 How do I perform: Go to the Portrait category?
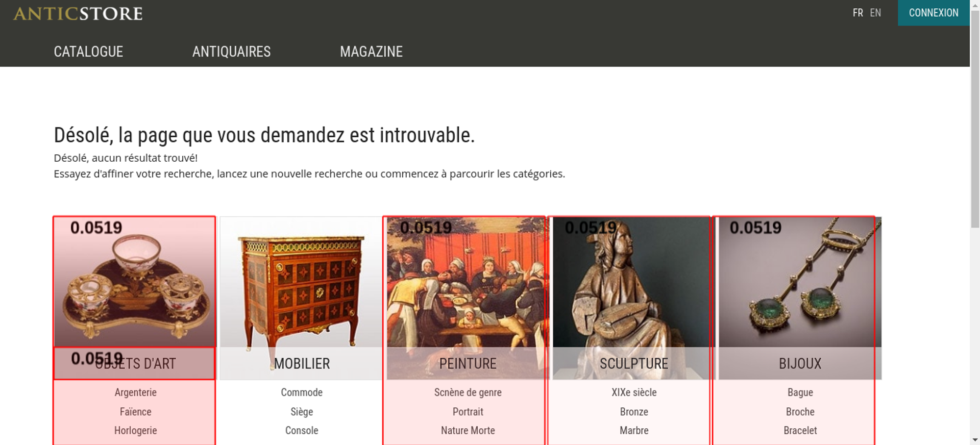click(468, 412)
